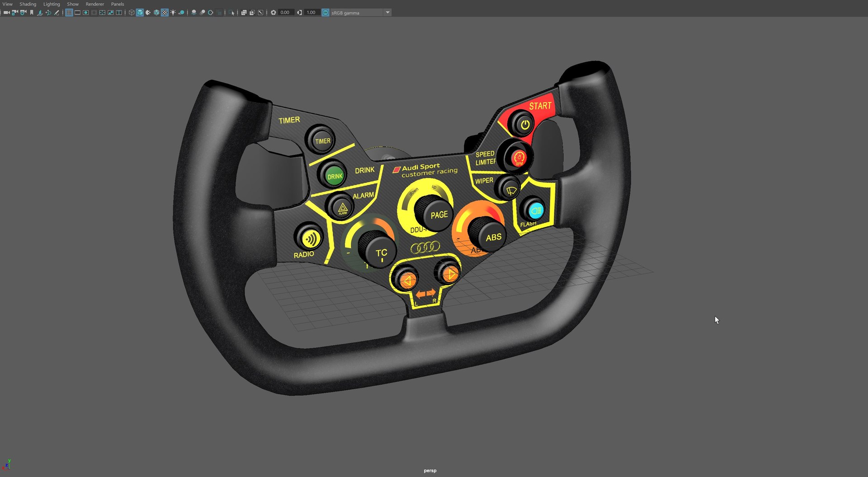Click the Bookmarks icon
This screenshot has height=477, width=868.
[x=32, y=13]
